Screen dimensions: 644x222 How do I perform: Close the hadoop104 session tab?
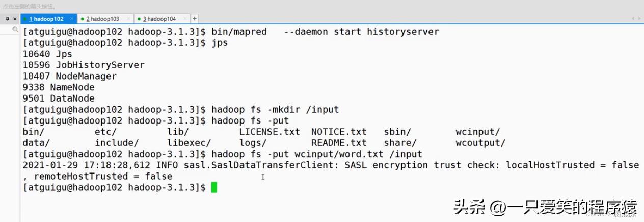pos(185,19)
